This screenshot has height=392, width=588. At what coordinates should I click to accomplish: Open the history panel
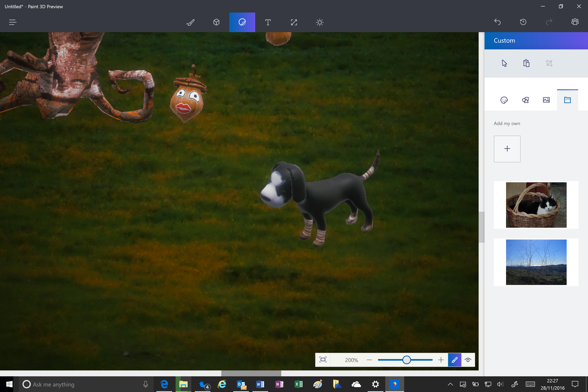click(523, 22)
